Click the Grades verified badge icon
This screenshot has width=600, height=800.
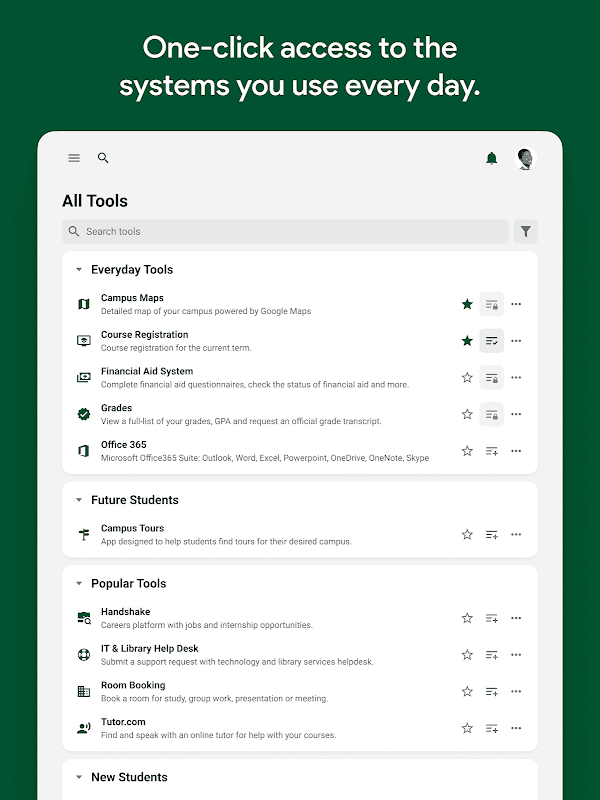(84, 414)
